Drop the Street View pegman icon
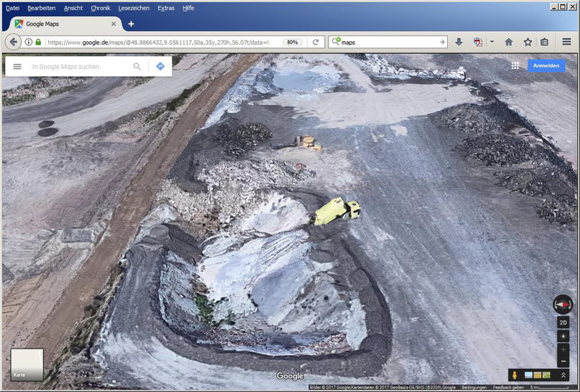Image resolution: width=580 pixels, height=392 pixels. (x=515, y=375)
